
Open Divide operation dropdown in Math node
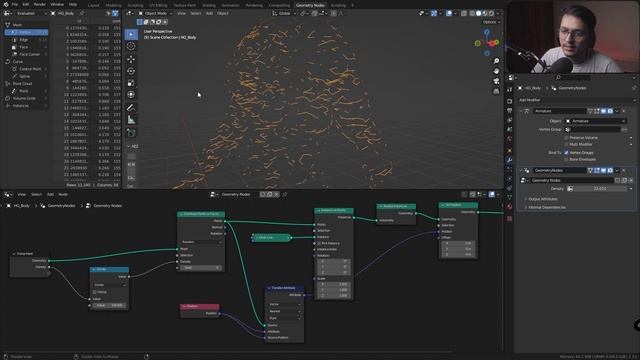click(x=109, y=285)
